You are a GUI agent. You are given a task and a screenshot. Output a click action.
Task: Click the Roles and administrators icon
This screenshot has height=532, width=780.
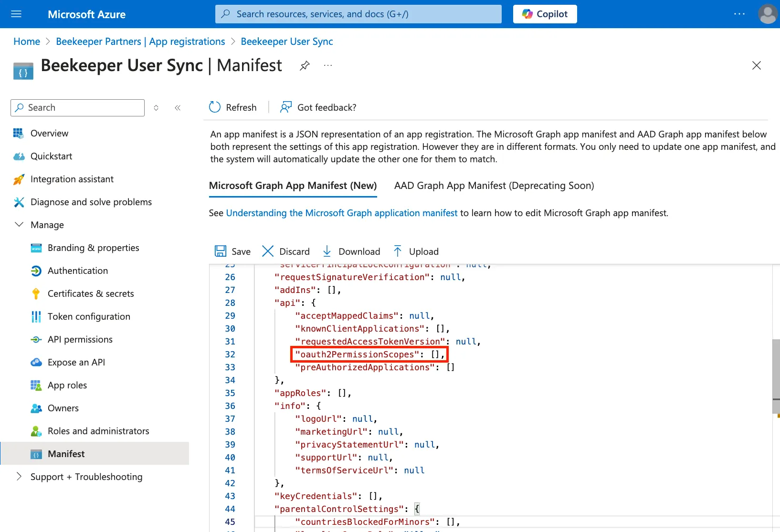coord(36,431)
